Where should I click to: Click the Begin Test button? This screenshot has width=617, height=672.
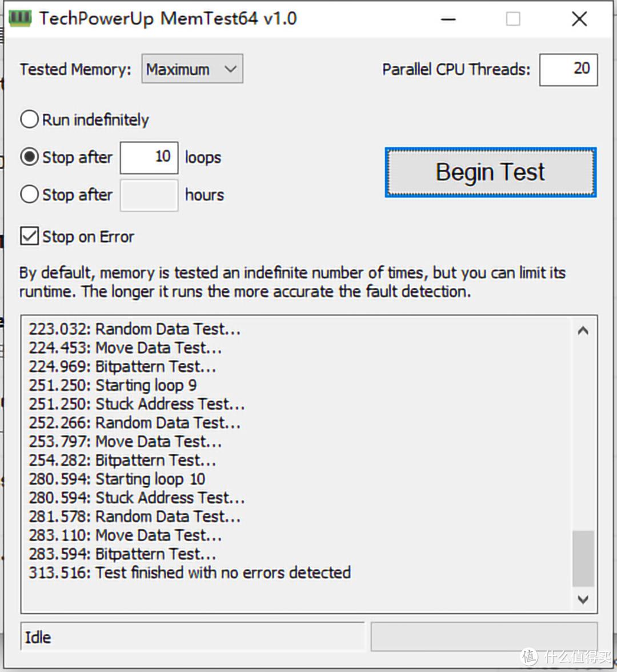(490, 172)
